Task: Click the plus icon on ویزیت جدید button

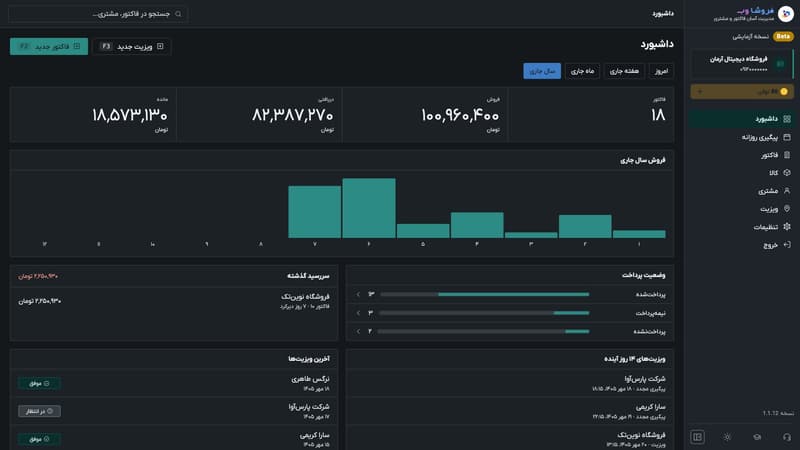Action: tap(160, 46)
